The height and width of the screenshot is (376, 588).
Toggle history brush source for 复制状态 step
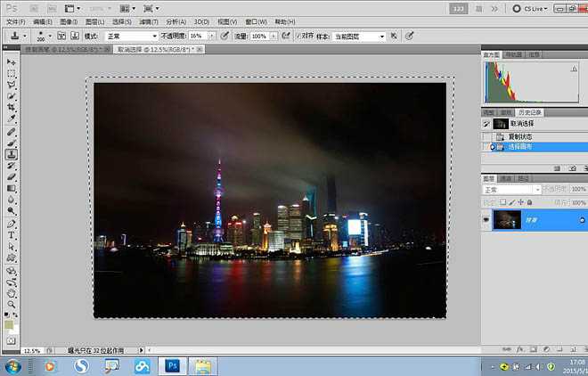(486, 136)
